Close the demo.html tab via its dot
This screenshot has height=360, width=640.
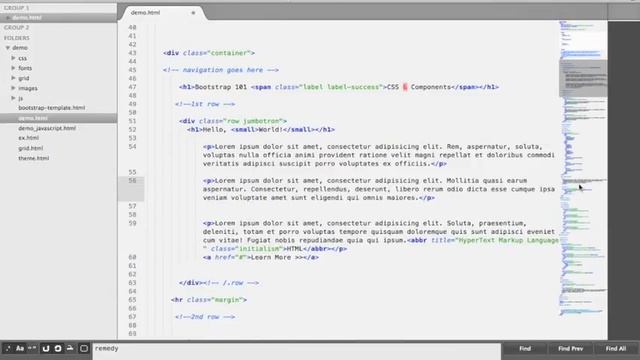point(193,13)
